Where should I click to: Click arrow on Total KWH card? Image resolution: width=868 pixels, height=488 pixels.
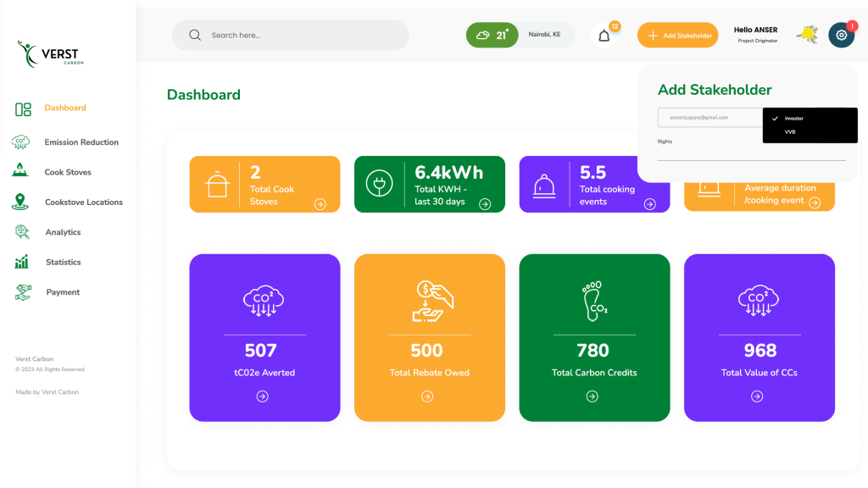coord(485,203)
